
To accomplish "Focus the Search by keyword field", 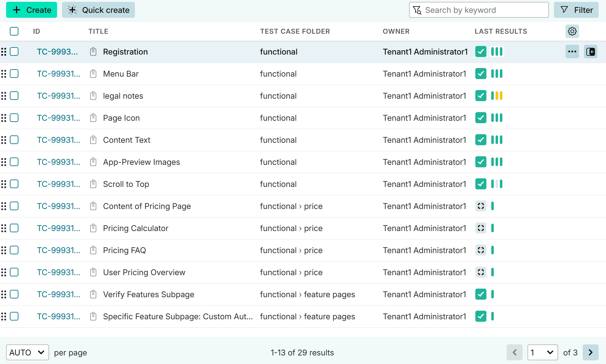I will (479, 10).
